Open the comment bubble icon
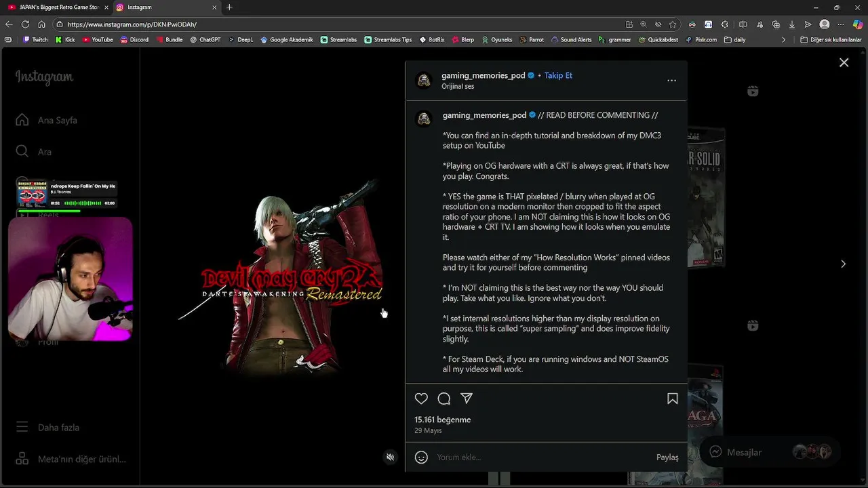The width and height of the screenshot is (868, 488). pyautogui.click(x=444, y=399)
